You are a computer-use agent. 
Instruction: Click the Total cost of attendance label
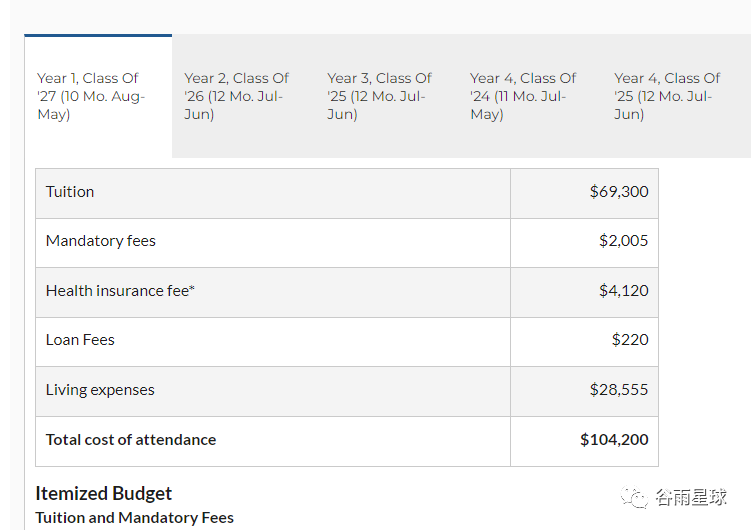131,440
